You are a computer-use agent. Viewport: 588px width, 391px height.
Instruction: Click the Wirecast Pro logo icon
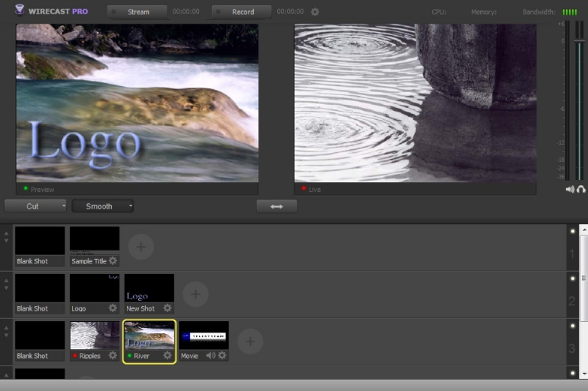click(19, 10)
